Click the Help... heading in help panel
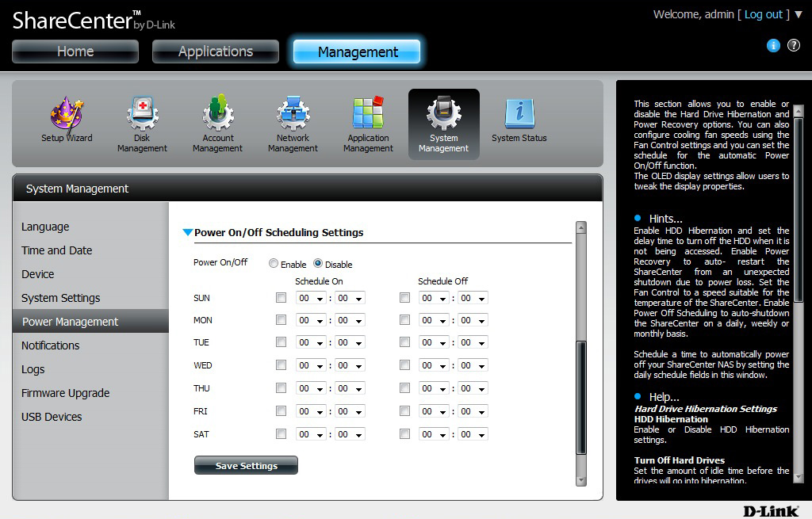Image resolution: width=812 pixels, height=519 pixels. point(664,397)
